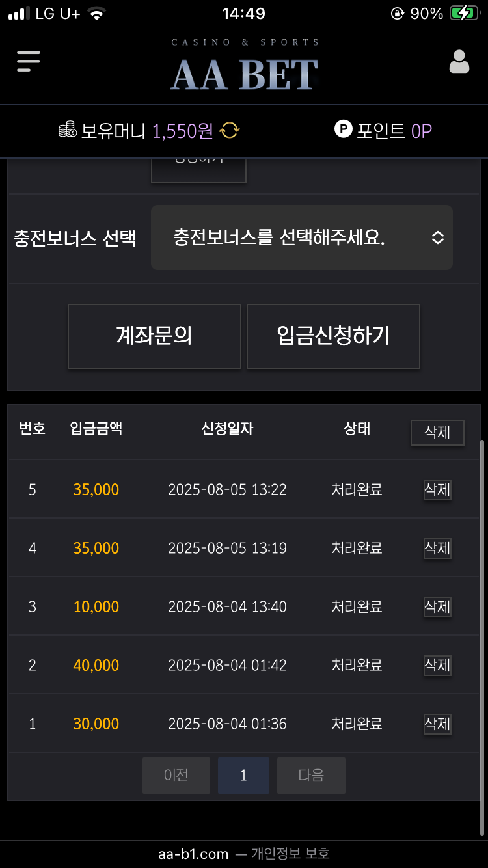Click the 입금신청하기 button
Screen dimensions: 488x868
[333, 336]
